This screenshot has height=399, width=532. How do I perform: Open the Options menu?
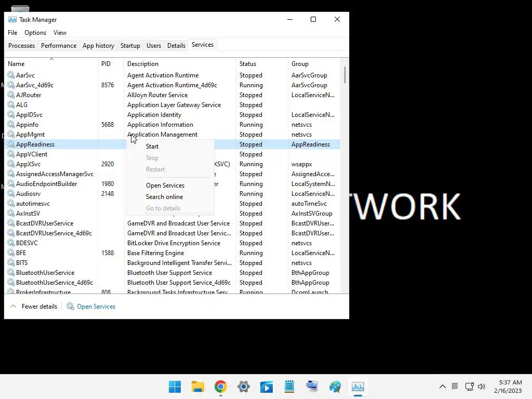pos(35,33)
